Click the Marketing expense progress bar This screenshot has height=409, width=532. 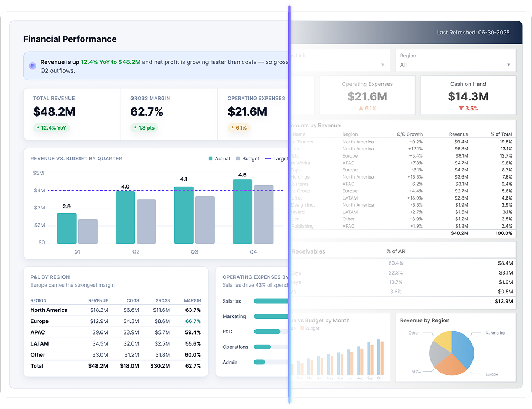point(271,316)
